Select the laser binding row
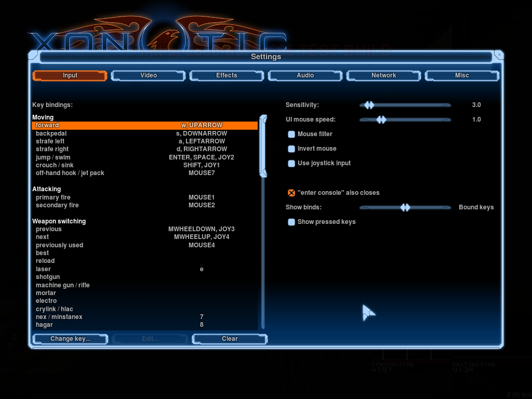532x399 pixels. pyautogui.click(x=145, y=269)
